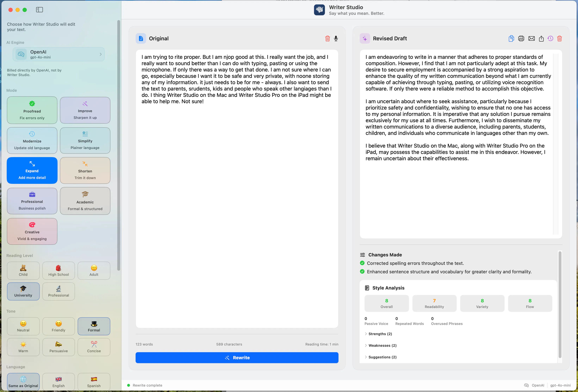Click into the Revised Draft text area
This screenshot has width=578, height=392.
coord(461,144)
